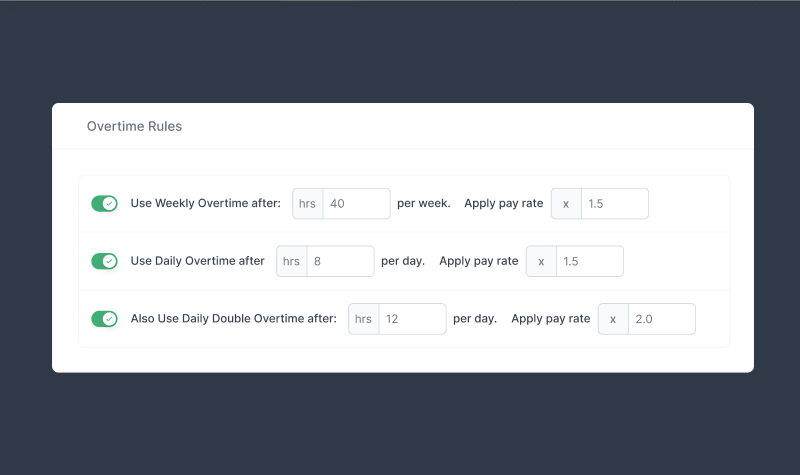This screenshot has width=800, height=475.
Task: Click the per week text
Action: [424, 204]
